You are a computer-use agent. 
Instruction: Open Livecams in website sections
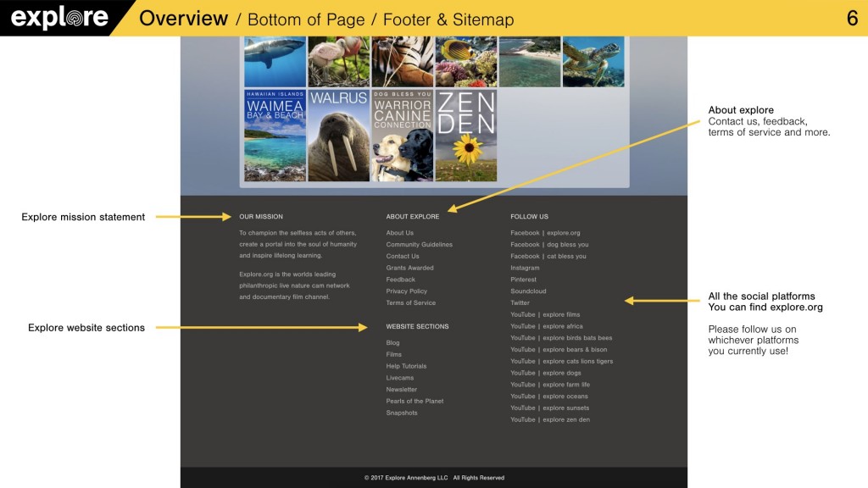point(400,378)
